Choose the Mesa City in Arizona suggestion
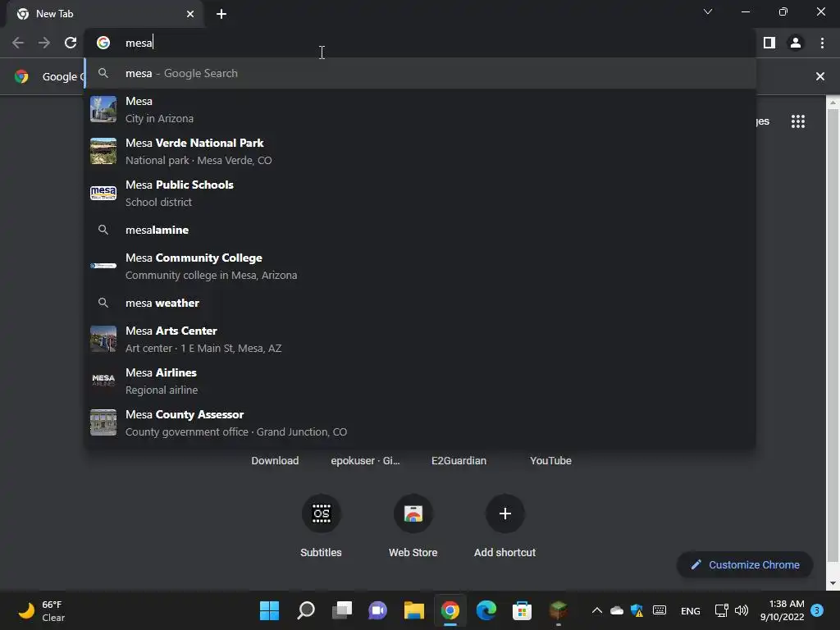This screenshot has height=630, width=840. (x=420, y=110)
